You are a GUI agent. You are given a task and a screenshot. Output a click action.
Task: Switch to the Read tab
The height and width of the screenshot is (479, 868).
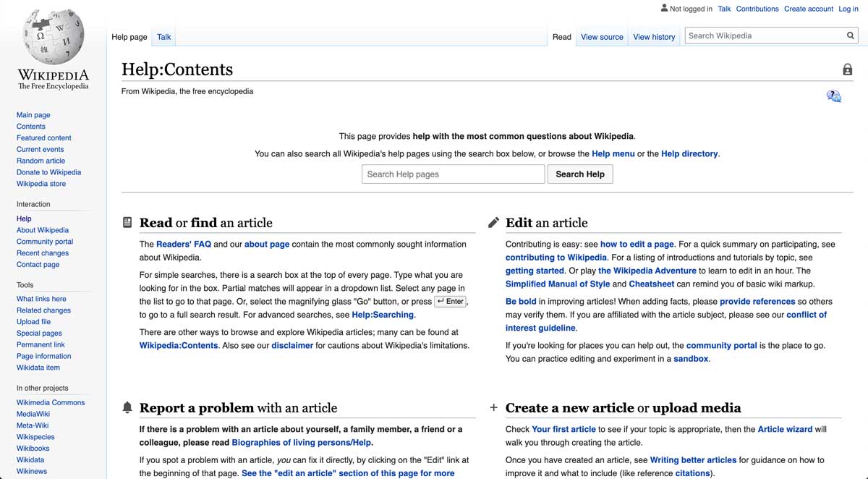coord(561,36)
